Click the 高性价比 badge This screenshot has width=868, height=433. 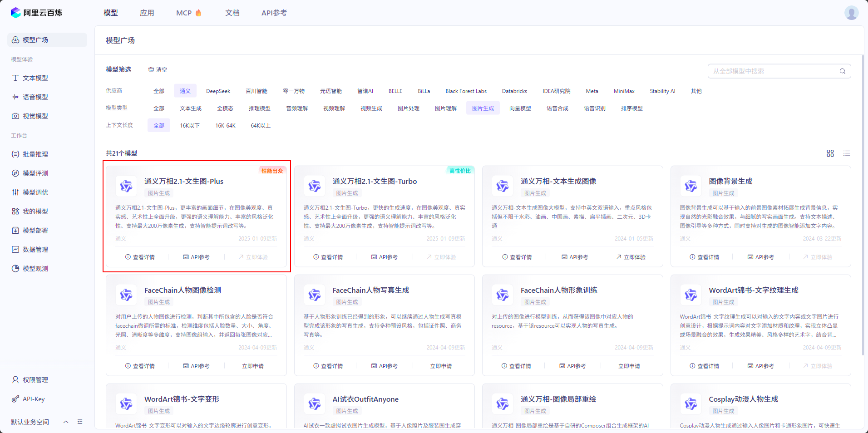(x=460, y=171)
